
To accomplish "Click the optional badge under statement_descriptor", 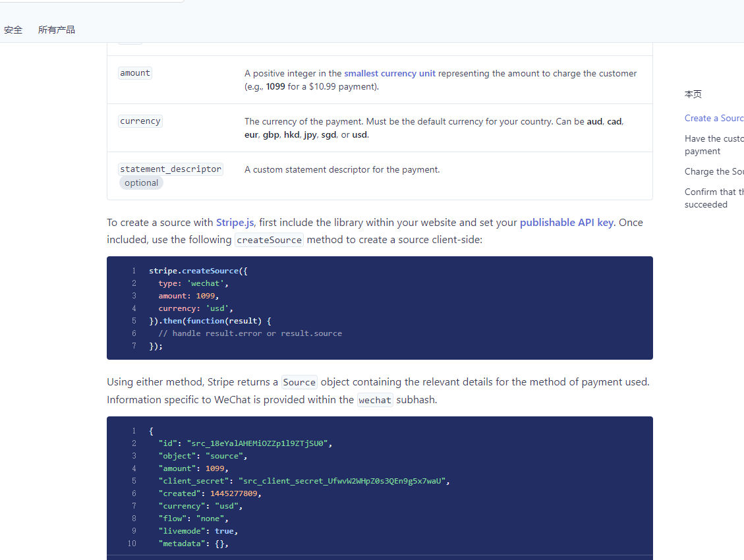I will click(x=142, y=183).
